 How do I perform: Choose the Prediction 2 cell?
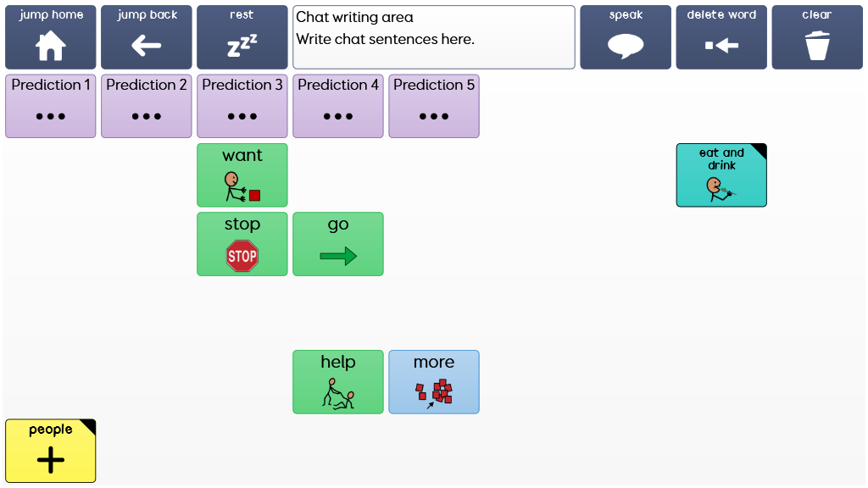(x=146, y=106)
